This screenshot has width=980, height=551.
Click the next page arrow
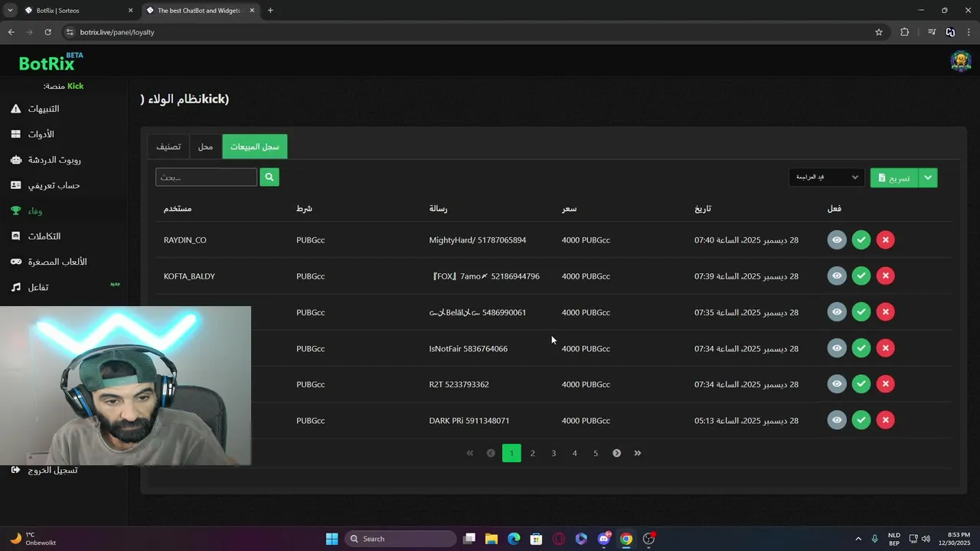click(x=616, y=453)
